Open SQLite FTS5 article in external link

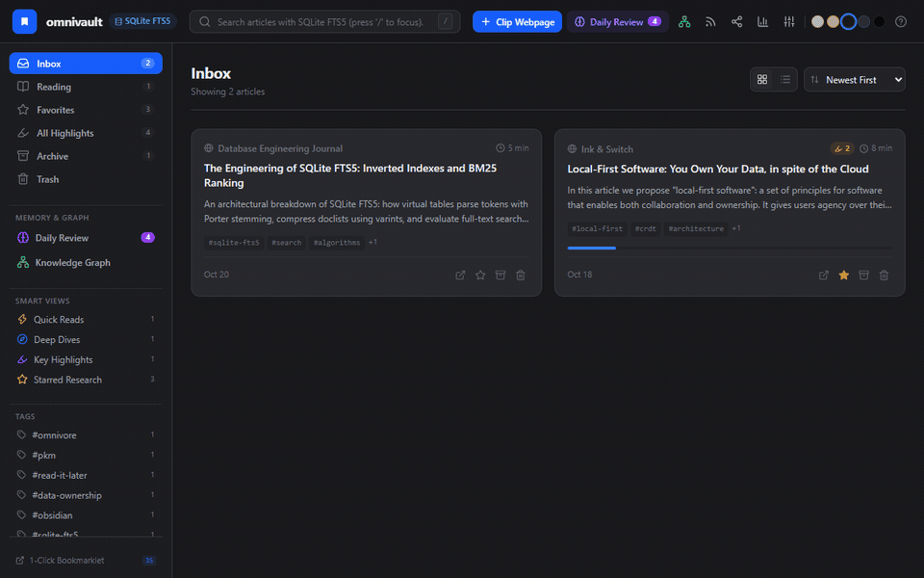pyautogui.click(x=460, y=275)
